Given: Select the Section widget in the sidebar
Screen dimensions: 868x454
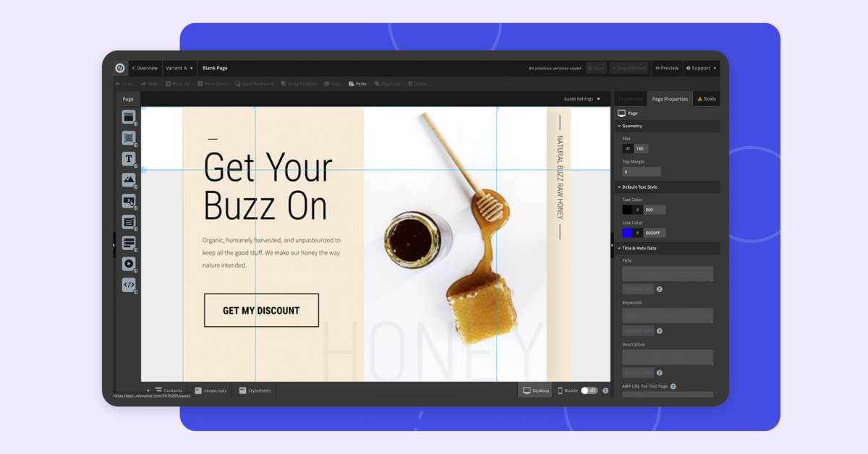Looking at the screenshot, I should click(x=129, y=117).
